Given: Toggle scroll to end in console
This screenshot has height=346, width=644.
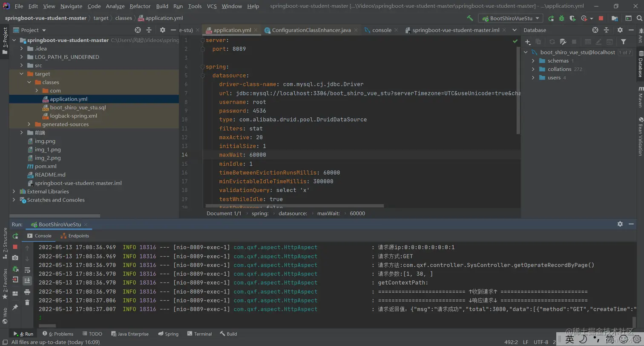Looking at the screenshot, I should [27, 280].
